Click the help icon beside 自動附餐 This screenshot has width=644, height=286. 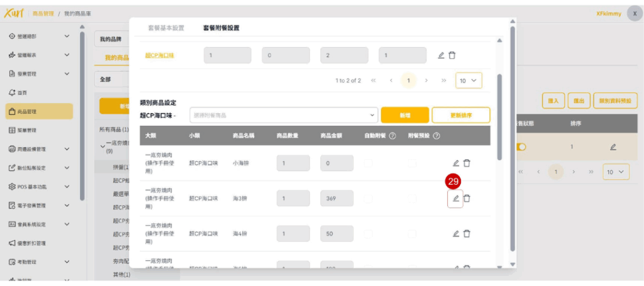[x=392, y=136]
